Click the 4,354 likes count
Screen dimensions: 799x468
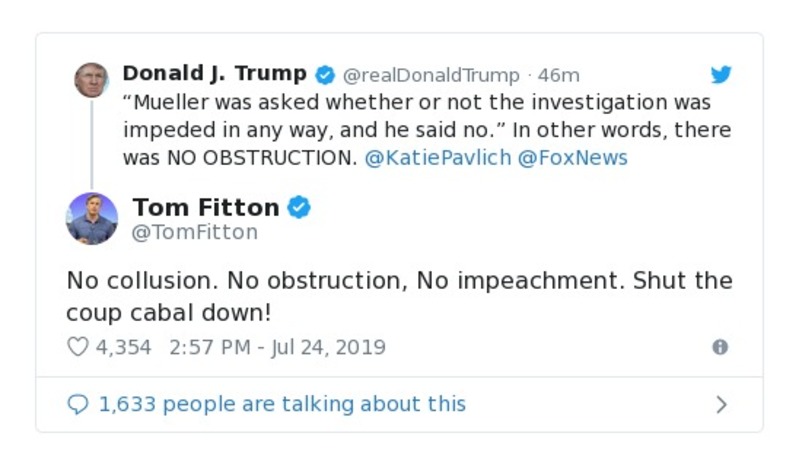point(123,347)
